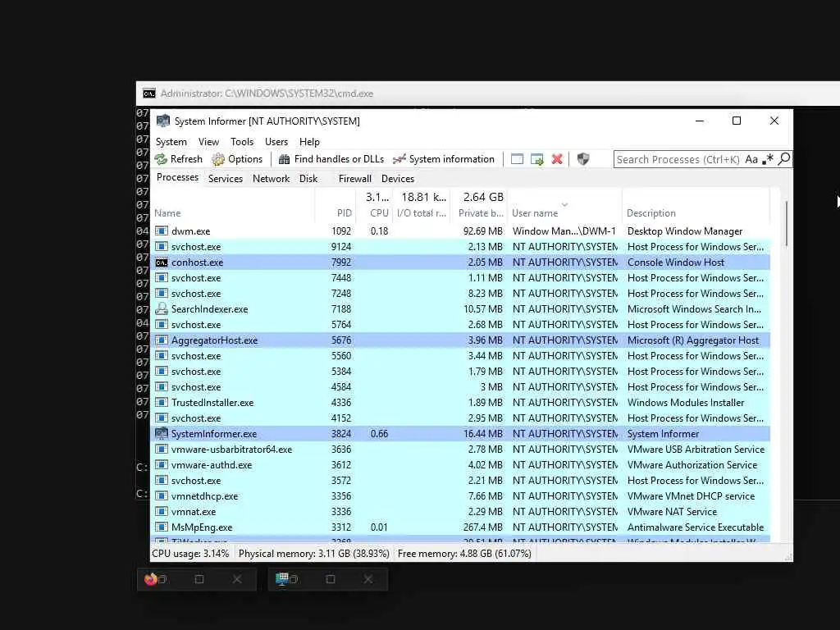The height and width of the screenshot is (630, 840).
Task: Click the dwm.exe process icon
Action: click(x=162, y=231)
